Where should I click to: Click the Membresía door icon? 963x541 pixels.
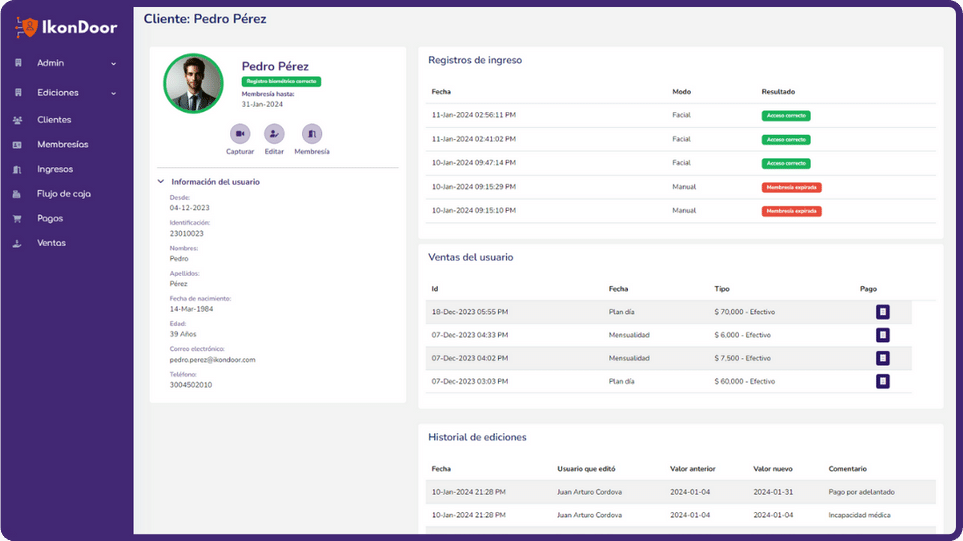coord(312,133)
